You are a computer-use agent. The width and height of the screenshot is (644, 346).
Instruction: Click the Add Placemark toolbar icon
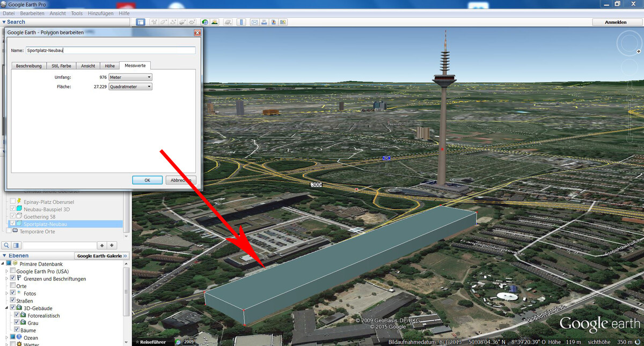(154, 22)
